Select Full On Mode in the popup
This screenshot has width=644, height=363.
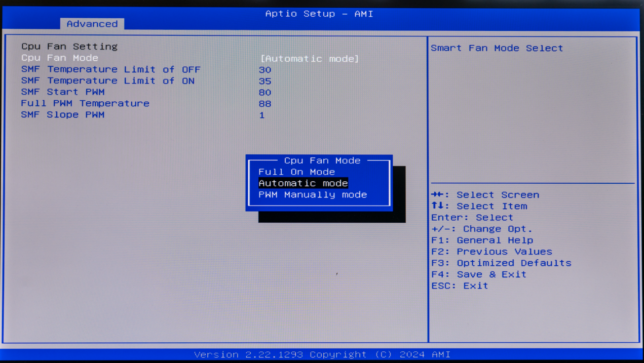click(x=296, y=172)
